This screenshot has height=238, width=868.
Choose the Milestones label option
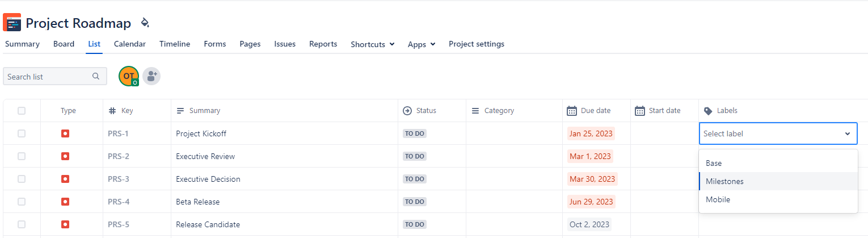coord(724,181)
